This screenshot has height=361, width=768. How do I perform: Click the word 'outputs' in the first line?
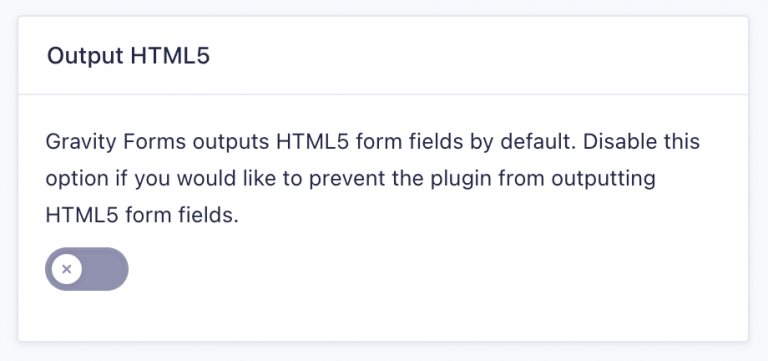pos(231,143)
